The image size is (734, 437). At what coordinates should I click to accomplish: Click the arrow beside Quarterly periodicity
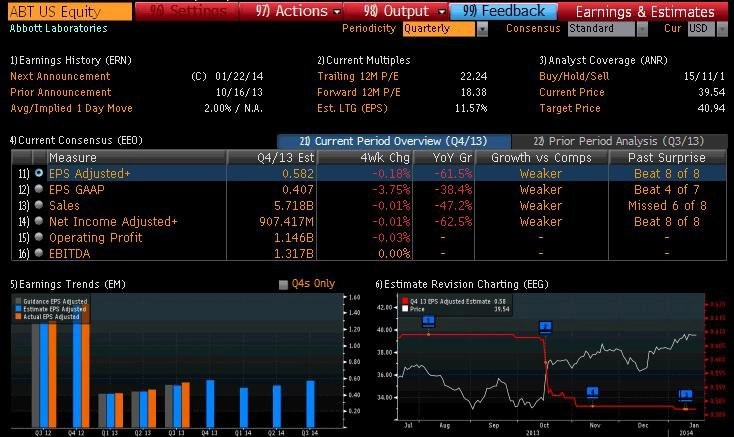pos(482,29)
